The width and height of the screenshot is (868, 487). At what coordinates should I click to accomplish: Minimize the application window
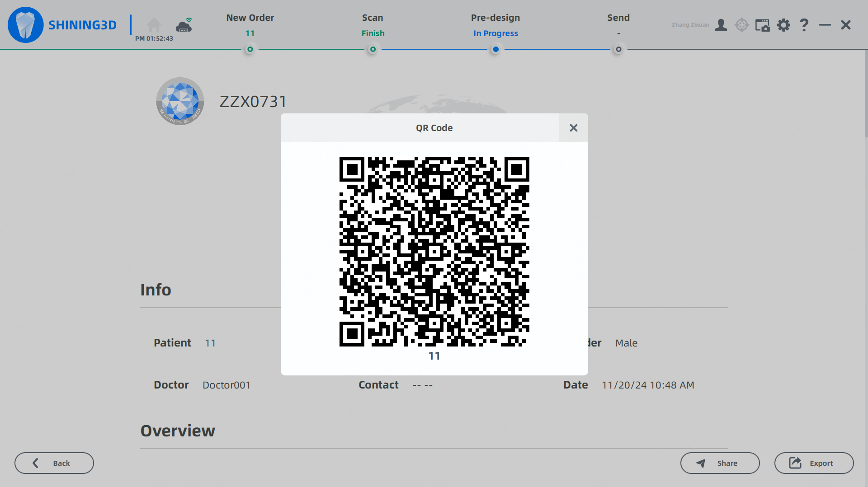click(x=825, y=25)
